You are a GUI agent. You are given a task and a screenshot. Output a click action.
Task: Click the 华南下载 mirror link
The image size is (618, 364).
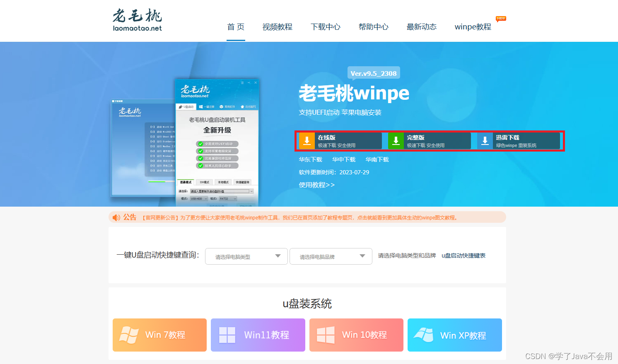click(377, 159)
